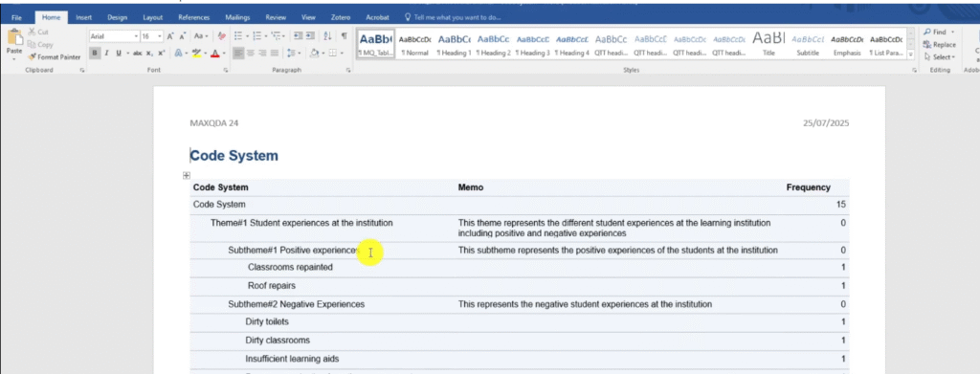This screenshot has width=980, height=374.
Task: Toggle Underline formatting
Action: pyautogui.click(x=118, y=53)
